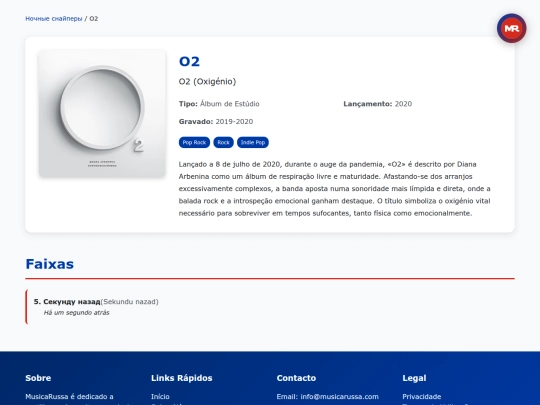Click the info@musicarussa.com email link
Viewport: 540px width, 405px height.
[339, 396]
